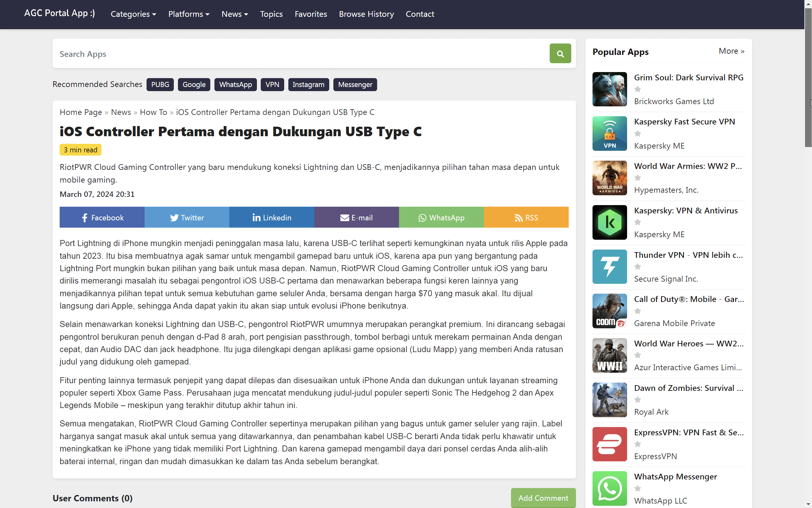Screen dimensions: 812x508
Task: Go to AGC Portal App home logo
Action: 59,13
